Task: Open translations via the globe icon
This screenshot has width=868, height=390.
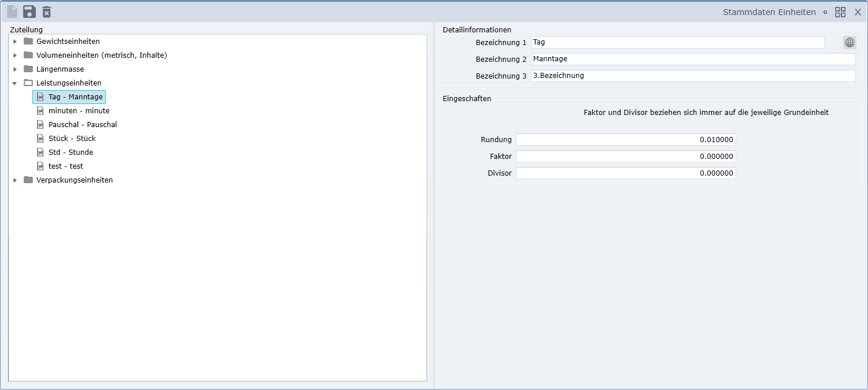Action: tap(849, 42)
